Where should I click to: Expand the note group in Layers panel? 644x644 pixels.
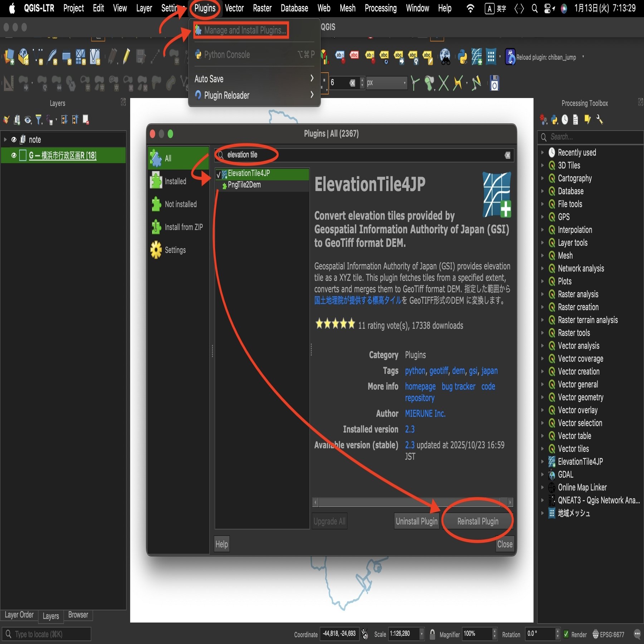(x=5, y=140)
